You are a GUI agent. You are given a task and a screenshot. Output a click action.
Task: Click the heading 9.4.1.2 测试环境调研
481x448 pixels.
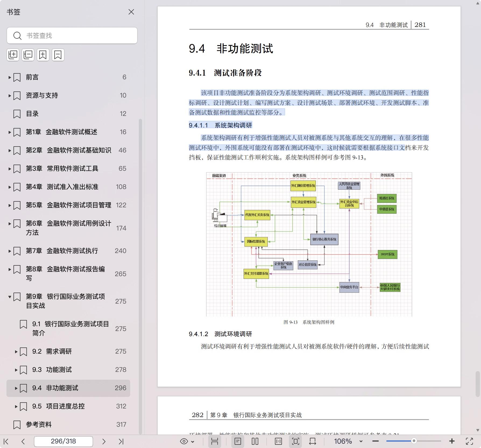220,334
